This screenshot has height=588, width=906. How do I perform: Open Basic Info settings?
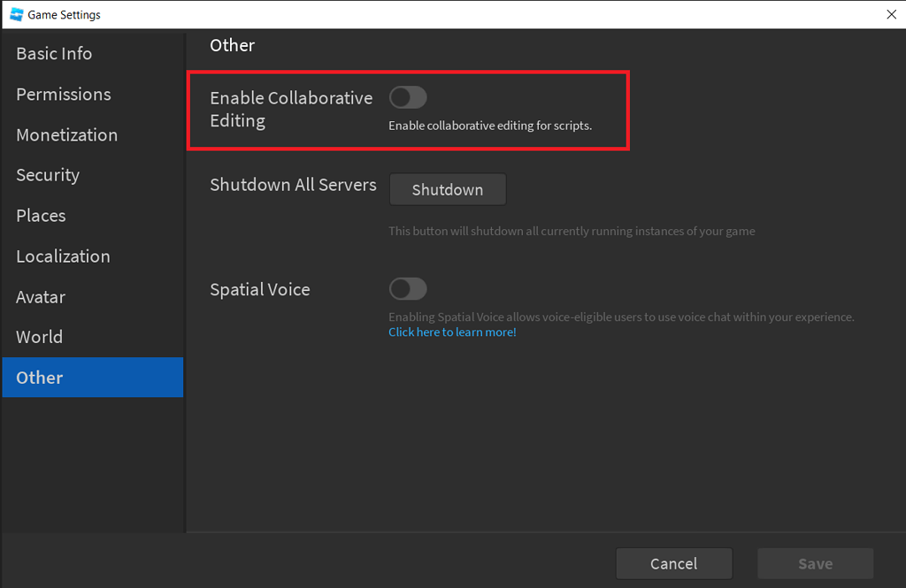(x=53, y=53)
